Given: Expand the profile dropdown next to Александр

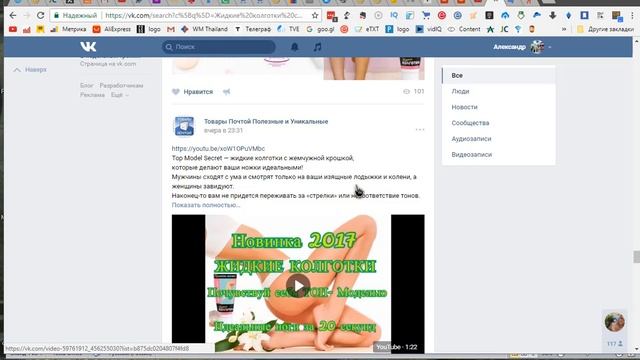Looking at the screenshot, I should pyautogui.click(x=550, y=47).
